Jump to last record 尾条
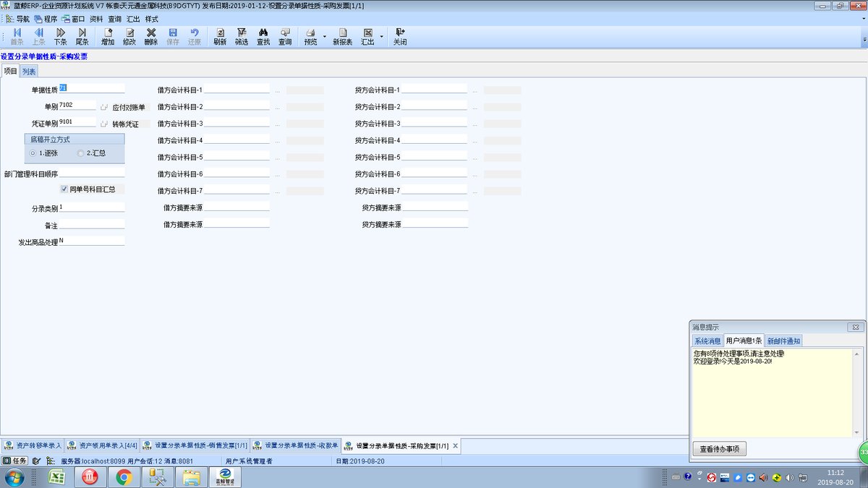The height and width of the screenshot is (488, 868). (82, 37)
